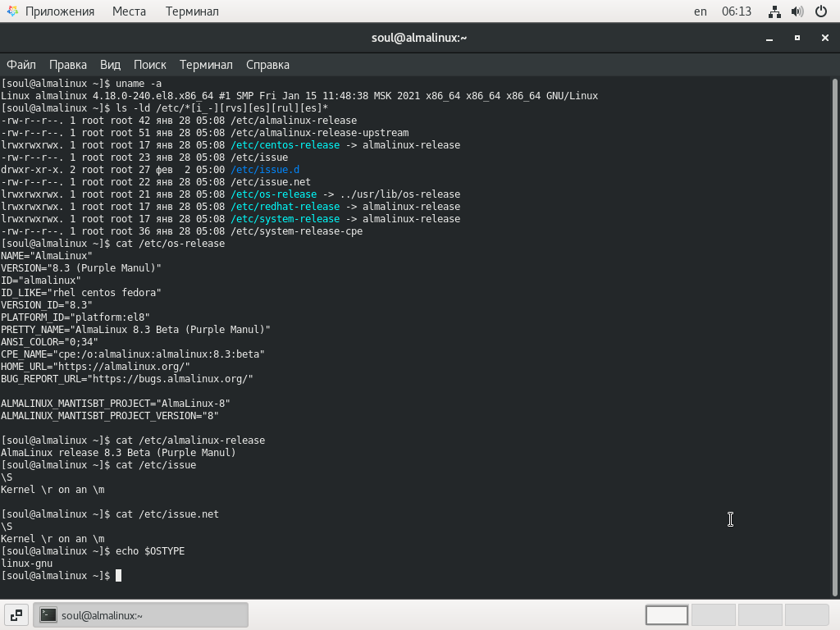Click the VERSION="8.3 (Purple Manul)" line

(81, 268)
